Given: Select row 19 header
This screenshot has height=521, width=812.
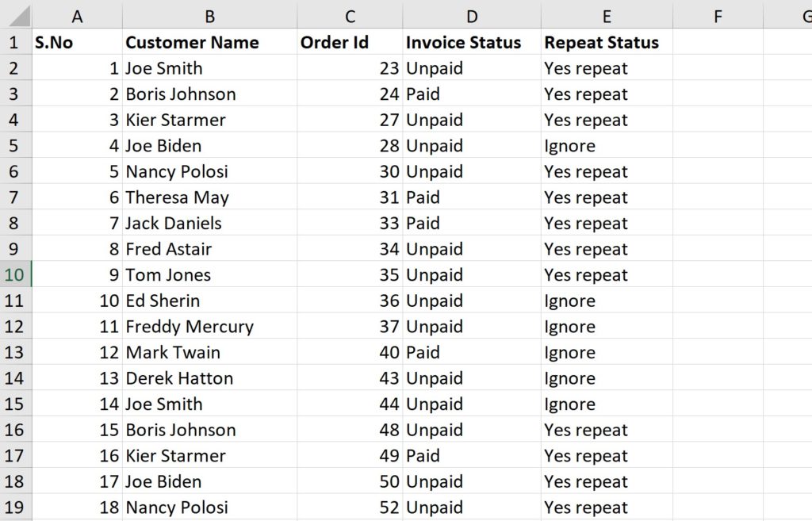Looking at the screenshot, I should (x=16, y=507).
